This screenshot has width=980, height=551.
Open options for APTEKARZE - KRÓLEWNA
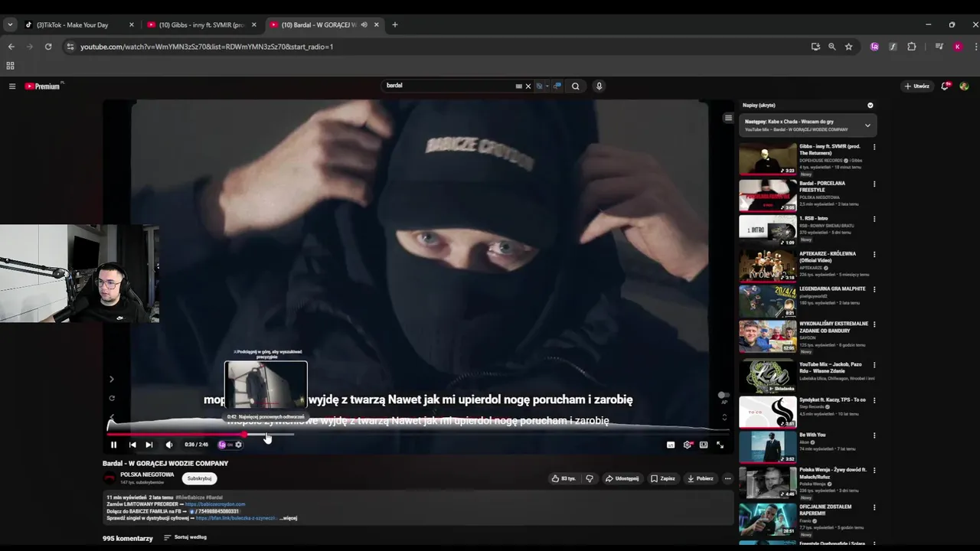[x=874, y=255]
